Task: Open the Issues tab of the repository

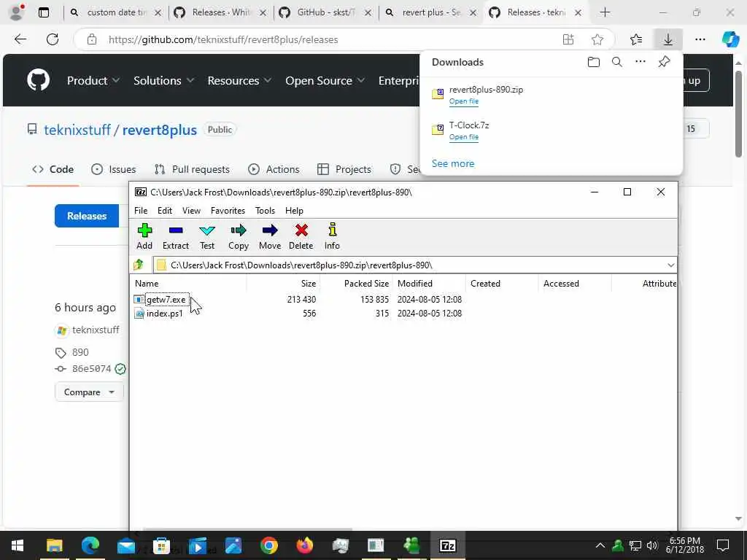Action: coord(113,169)
